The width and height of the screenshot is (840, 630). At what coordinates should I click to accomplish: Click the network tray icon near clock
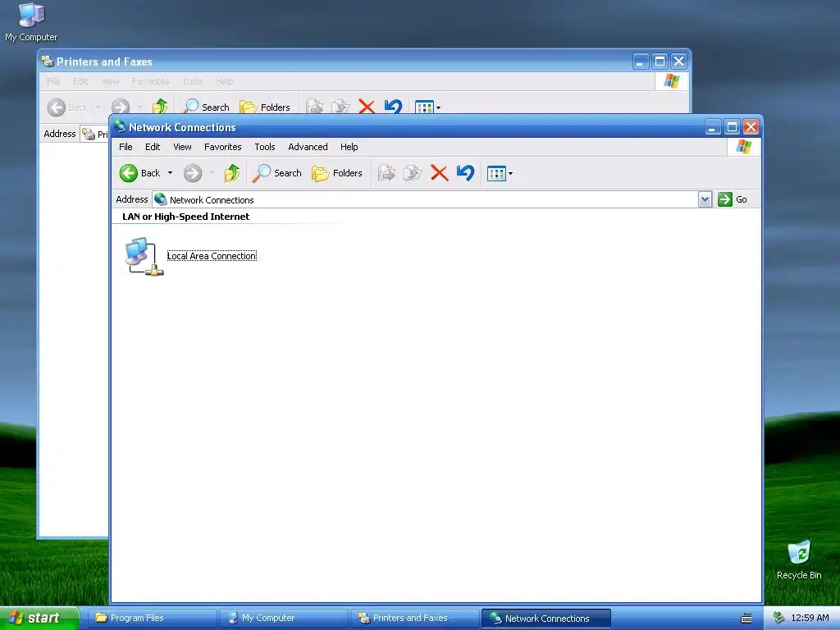pyautogui.click(x=779, y=618)
